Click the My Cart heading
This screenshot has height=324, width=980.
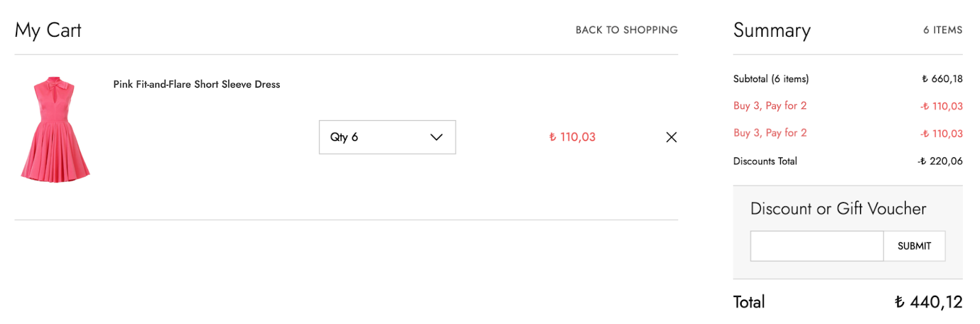pyautogui.click(x=48, y=30)
